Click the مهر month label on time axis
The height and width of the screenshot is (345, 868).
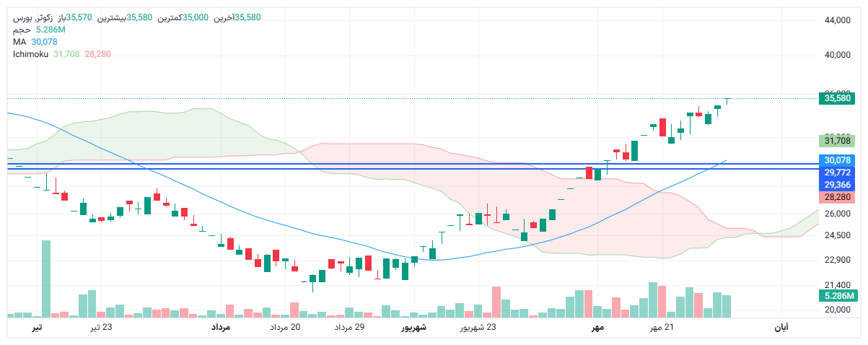point(596,328)
